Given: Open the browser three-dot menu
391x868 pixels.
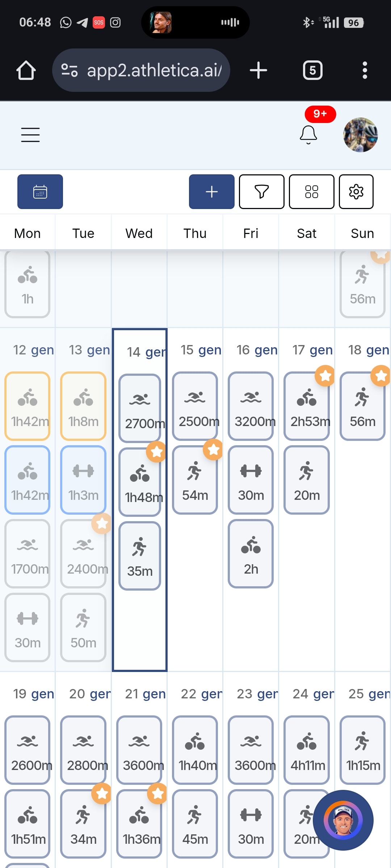Looking at the screenshot, I should pyautogui.click(x=365, y=70).
